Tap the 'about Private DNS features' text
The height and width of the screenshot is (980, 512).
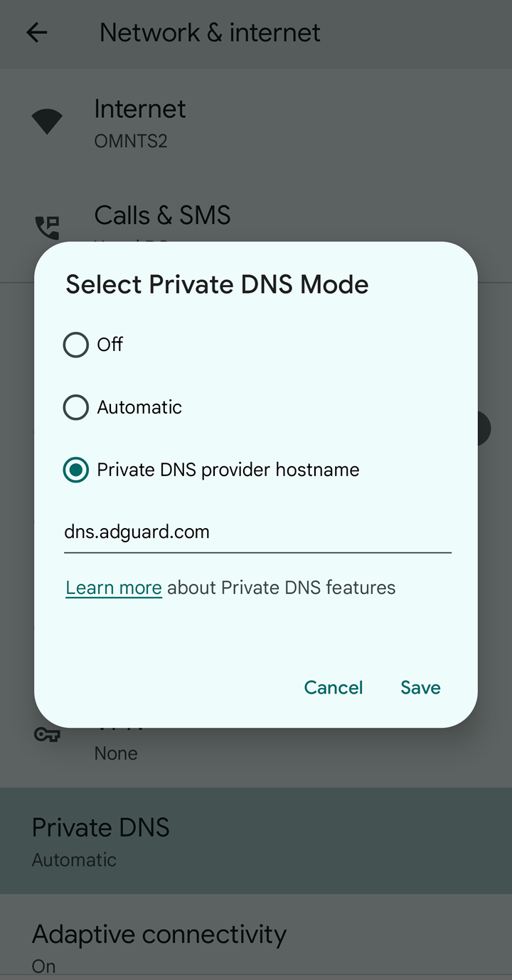point(282,588)
